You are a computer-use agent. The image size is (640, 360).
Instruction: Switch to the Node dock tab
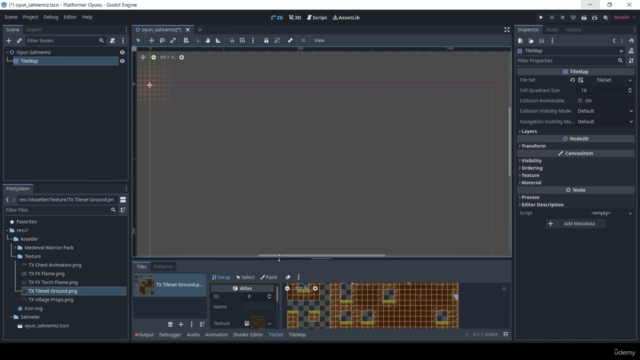click(x=552, y=30)
